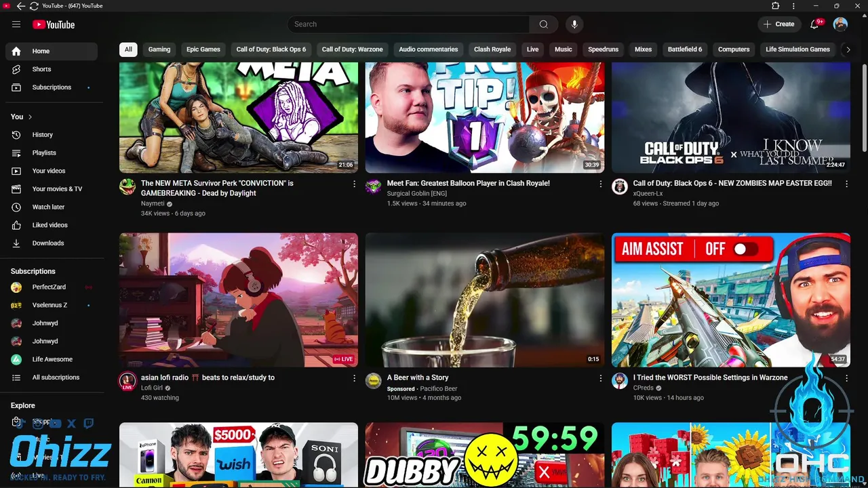Open options for the CONVICTION perk video

pos(354,184)
